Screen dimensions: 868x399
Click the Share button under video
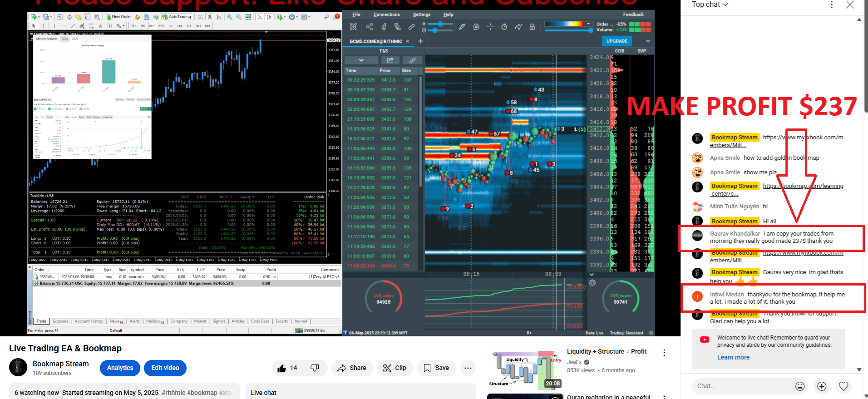(352, 368)
